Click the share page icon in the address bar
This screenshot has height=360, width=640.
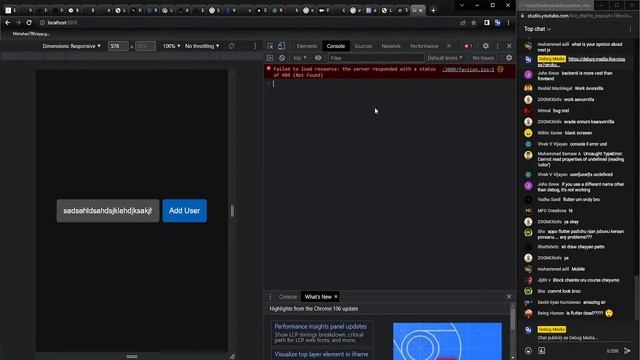pos(462,22)
